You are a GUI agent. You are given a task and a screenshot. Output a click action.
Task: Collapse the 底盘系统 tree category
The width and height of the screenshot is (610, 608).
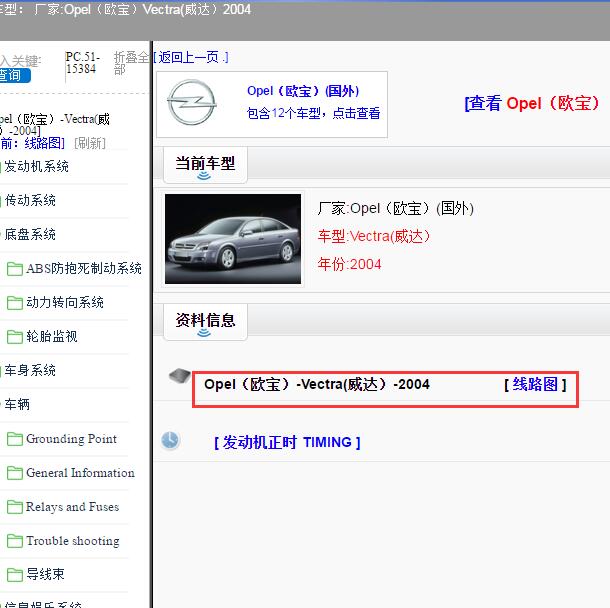click(30, 235)
